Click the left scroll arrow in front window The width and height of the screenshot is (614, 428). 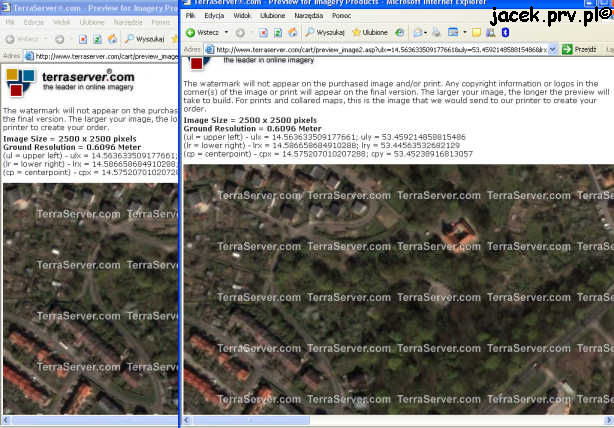pos(187,421)
